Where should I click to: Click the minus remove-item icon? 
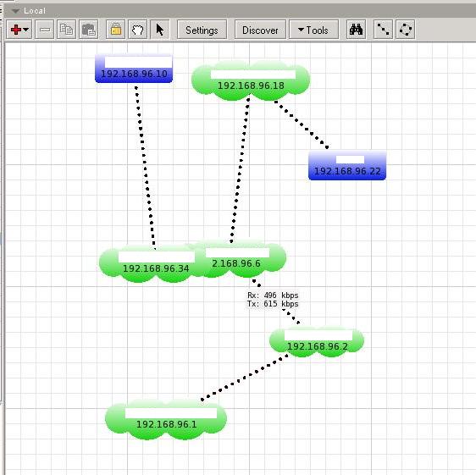tap(45, 30)
